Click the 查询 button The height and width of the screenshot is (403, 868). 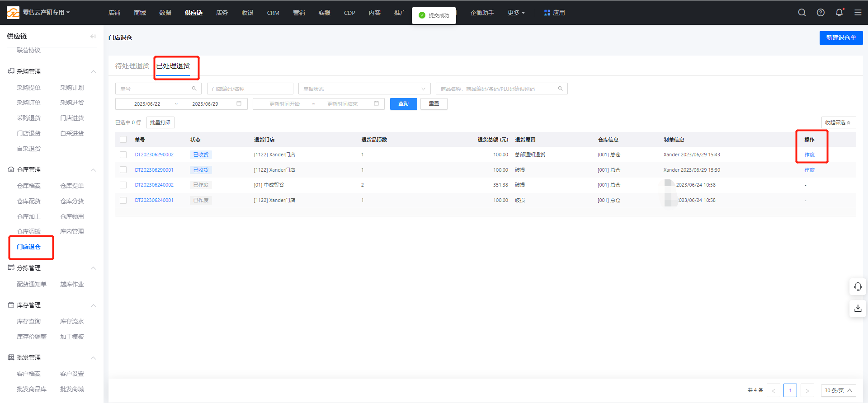(403, 104)
